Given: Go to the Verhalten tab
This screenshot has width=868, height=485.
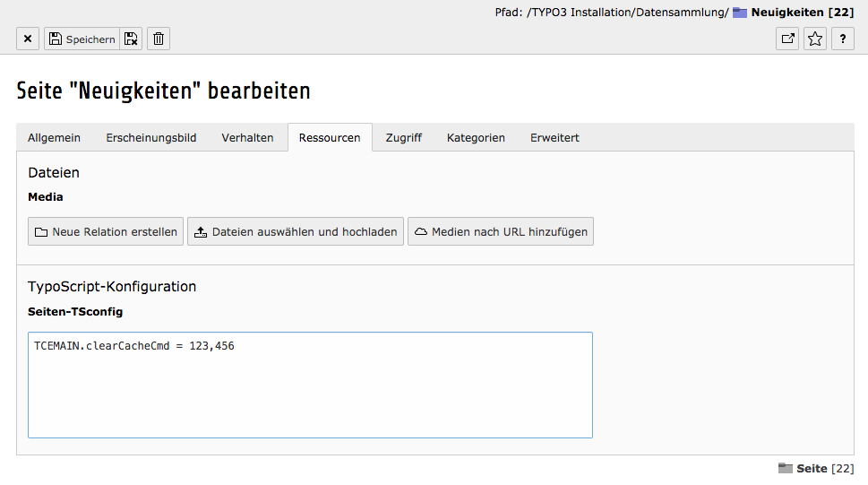Looking at the screenshot, I should tap(248, 137).
